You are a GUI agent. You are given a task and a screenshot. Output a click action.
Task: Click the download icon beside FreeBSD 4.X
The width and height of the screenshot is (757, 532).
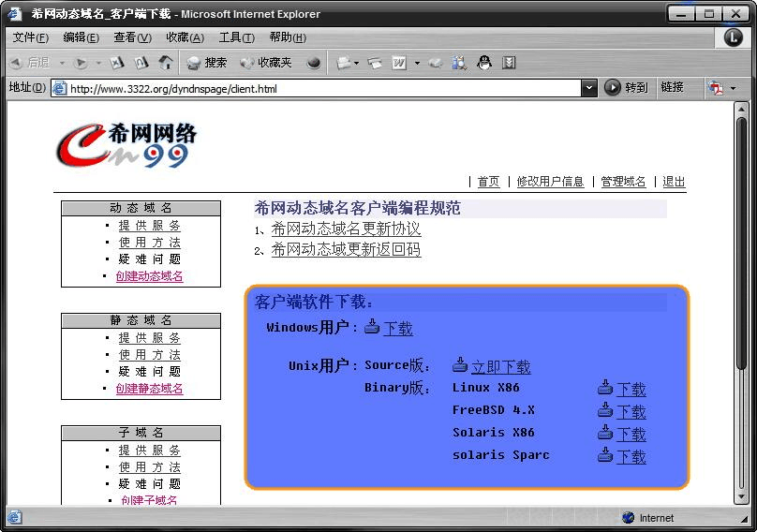click(605, 410)
